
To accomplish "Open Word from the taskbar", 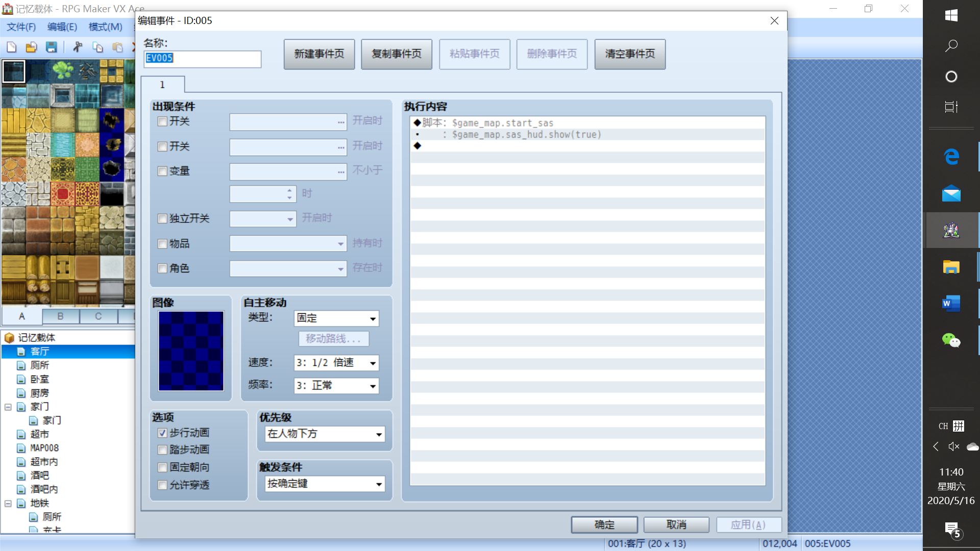I will pyautogui.click(x=951, y=304).
